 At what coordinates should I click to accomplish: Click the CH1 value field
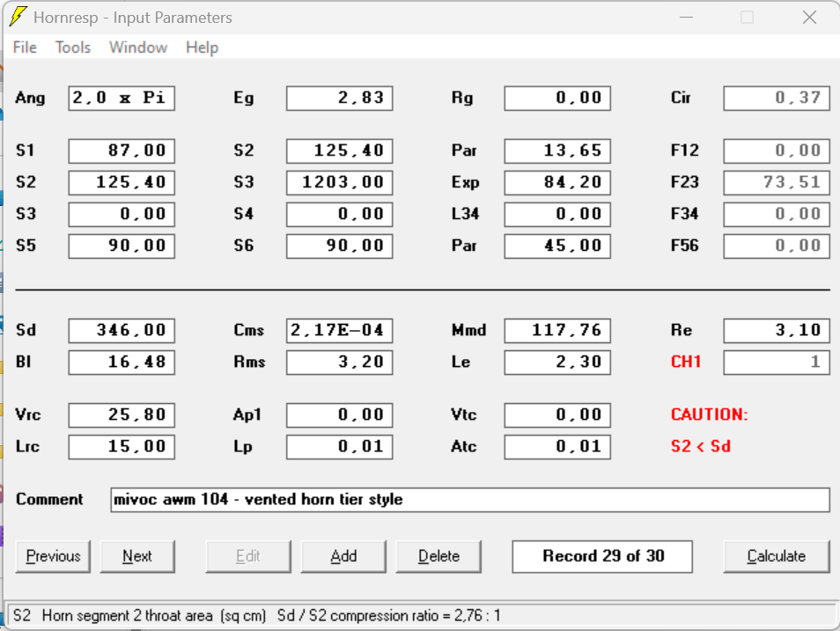pos(777,362)
